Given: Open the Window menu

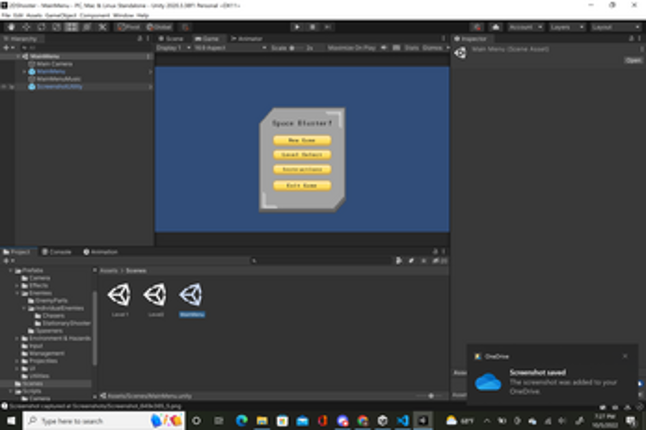Looking at the screenshot, I should [123, 15].
